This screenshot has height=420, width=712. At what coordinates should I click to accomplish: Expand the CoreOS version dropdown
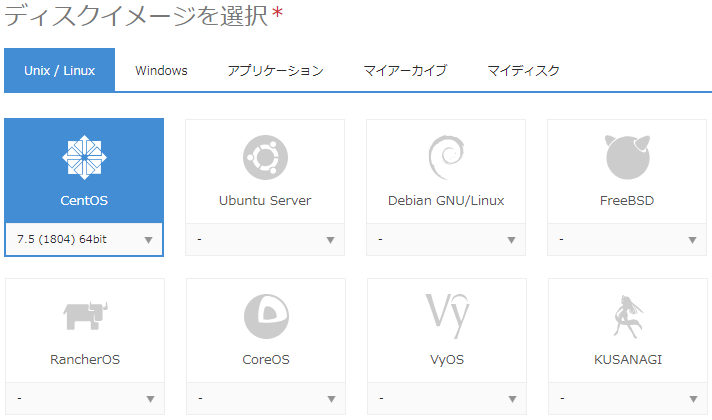point(265,399)
